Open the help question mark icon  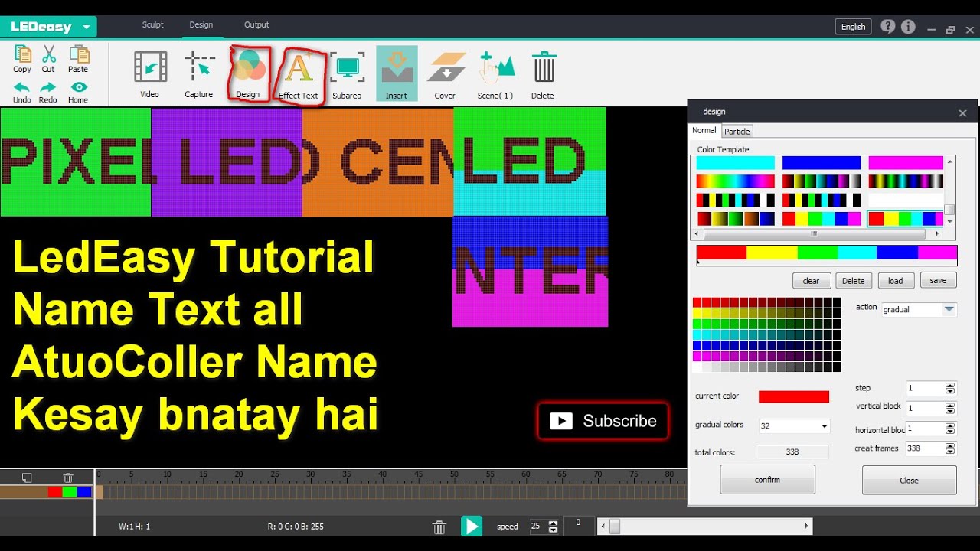click(x=887, y=27)
